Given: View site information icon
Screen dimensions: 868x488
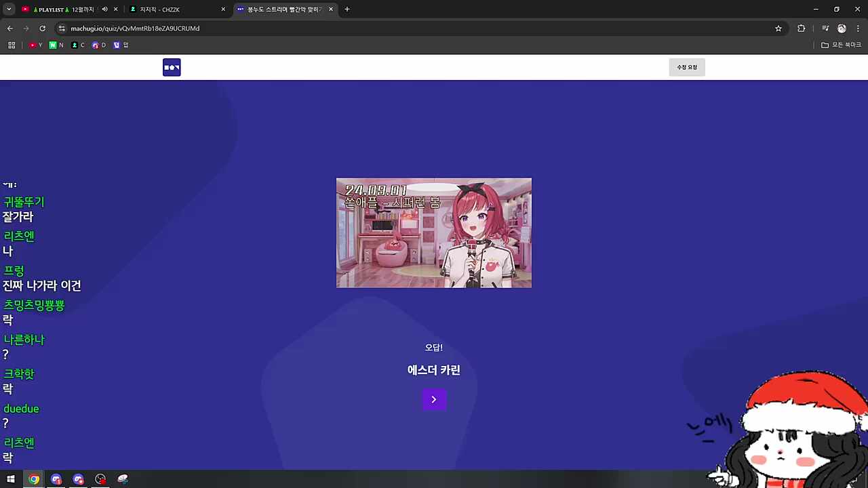Looking at the screenshot, I should click(62, 28).
